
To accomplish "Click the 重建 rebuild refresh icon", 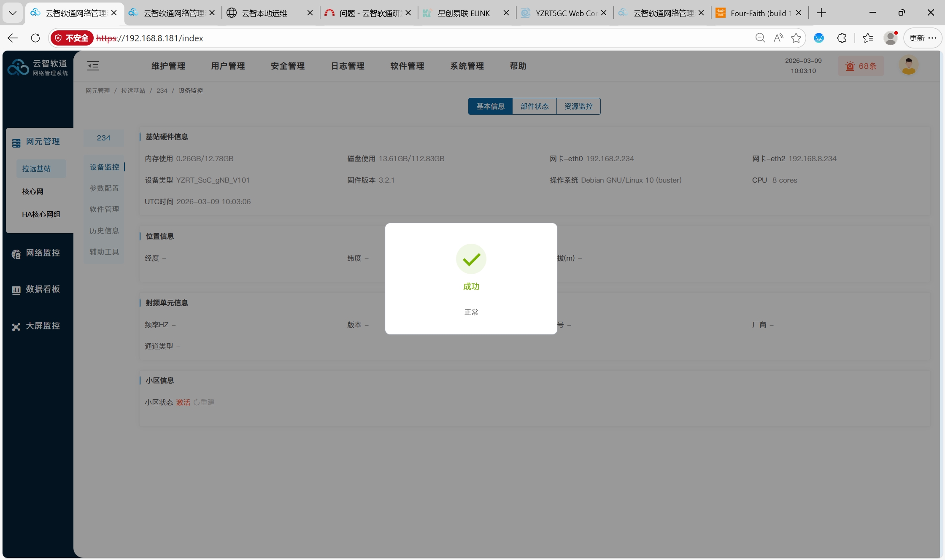I will (197, 403).
